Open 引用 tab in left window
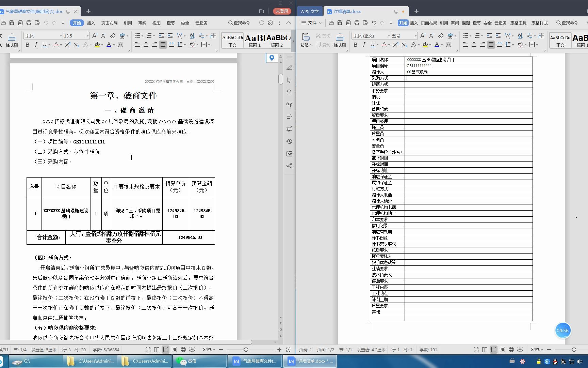 [128, 23]
